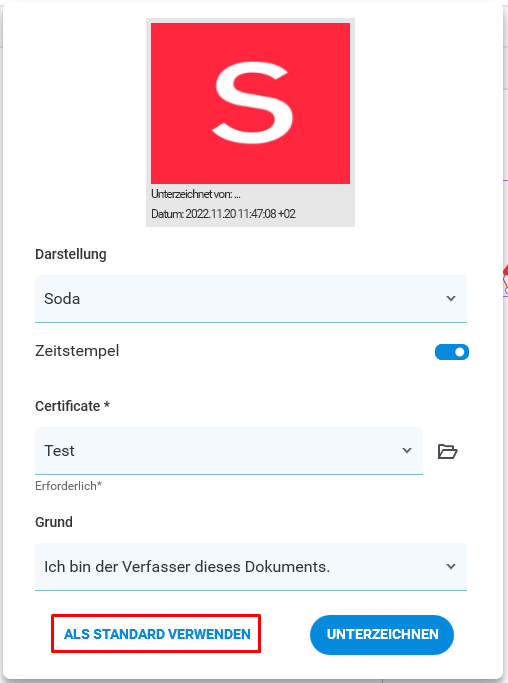
Task: Click the Darstellung section label
Action: click(x=71, y=254)
